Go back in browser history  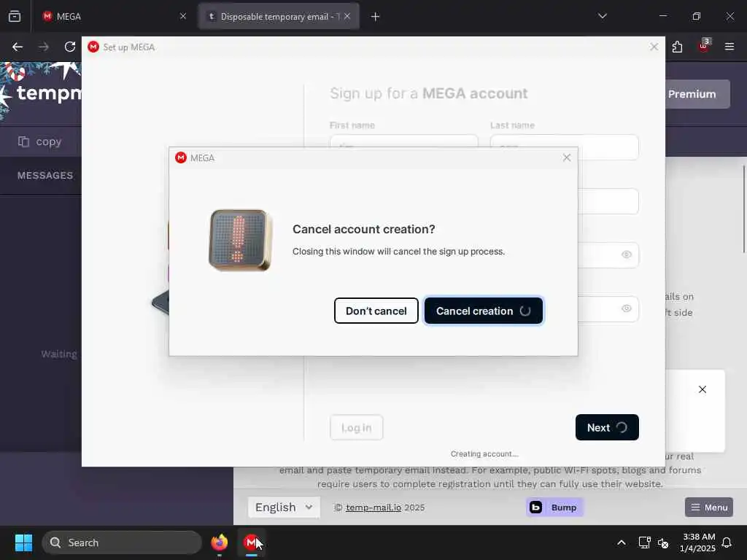[18, 47]
